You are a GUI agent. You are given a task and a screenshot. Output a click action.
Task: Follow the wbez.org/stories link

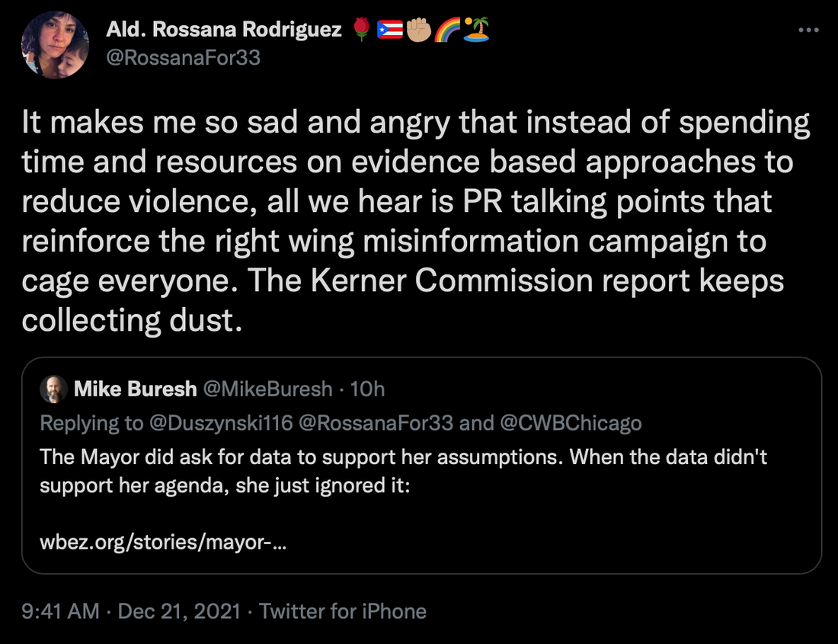(x=164, y=543)
